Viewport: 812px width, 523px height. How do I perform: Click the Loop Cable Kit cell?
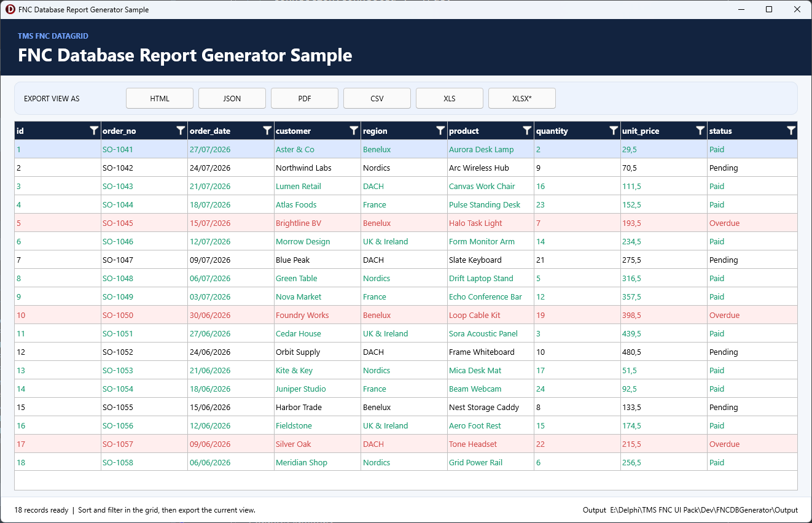pos(491,315)
